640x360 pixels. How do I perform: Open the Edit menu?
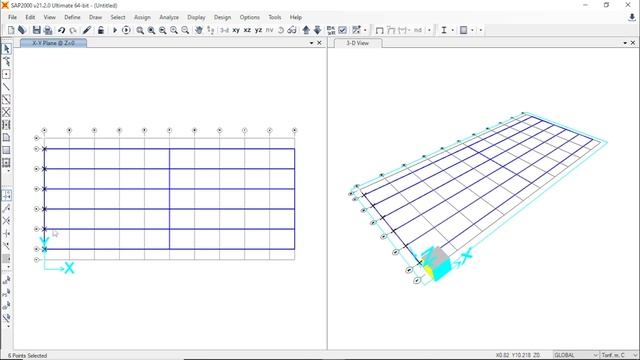tap(30, 17)
